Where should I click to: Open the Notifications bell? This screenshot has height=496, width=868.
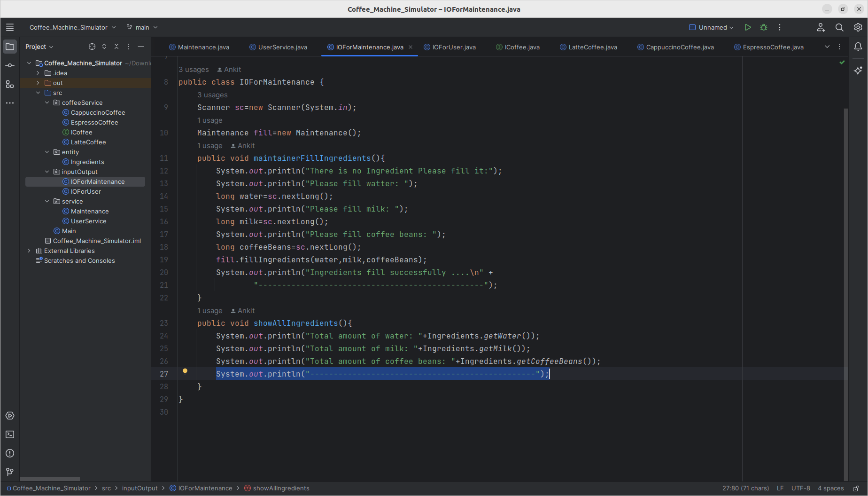[x=858, y=47]
